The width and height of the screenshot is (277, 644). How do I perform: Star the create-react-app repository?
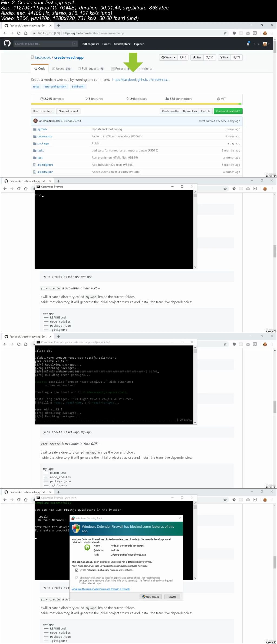[x=197, y=57]
